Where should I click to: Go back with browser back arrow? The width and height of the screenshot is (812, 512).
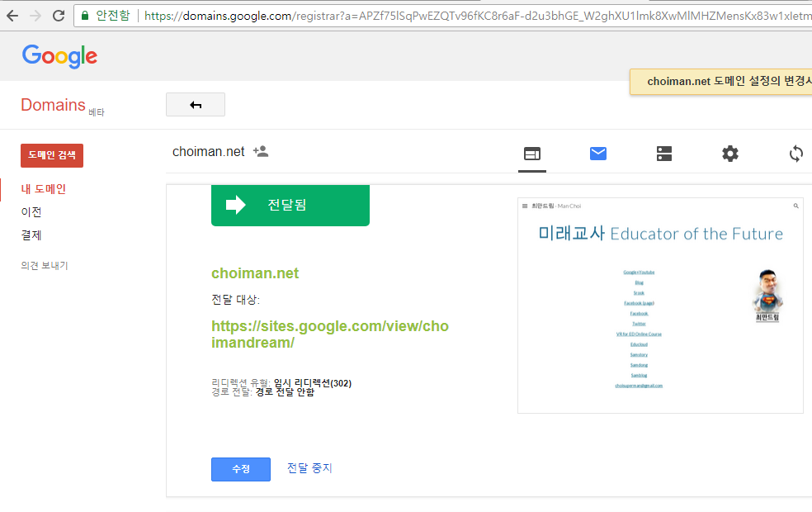[12, 16]
